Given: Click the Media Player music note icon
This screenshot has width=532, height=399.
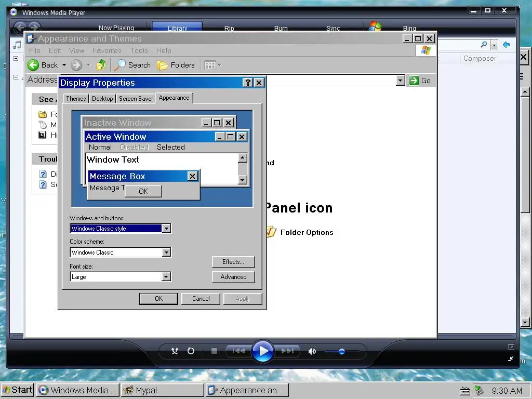Looking at the screenshot, I should click(x=17, y=45).
